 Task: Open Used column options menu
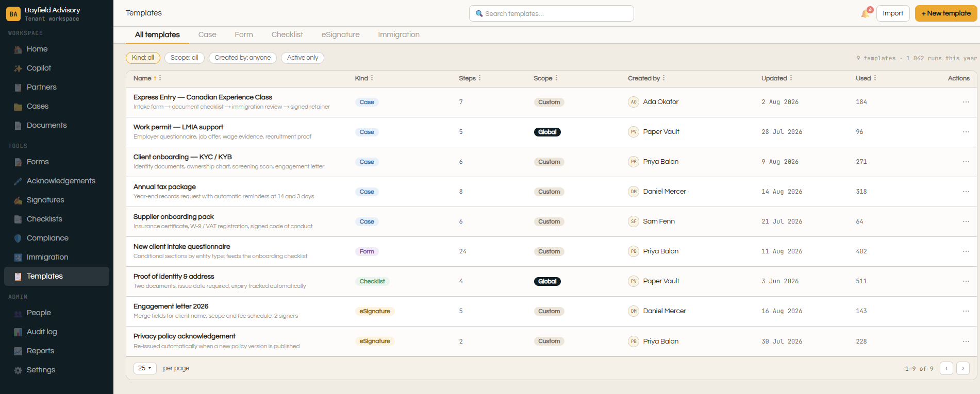[875, 78]
